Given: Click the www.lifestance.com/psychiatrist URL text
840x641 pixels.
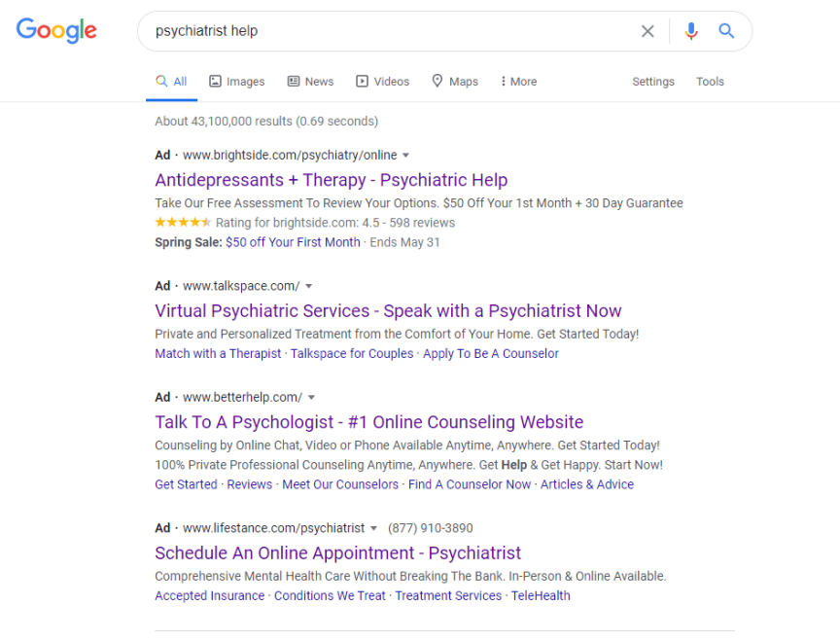Looking at the screenshot, I should click(274, 528).
